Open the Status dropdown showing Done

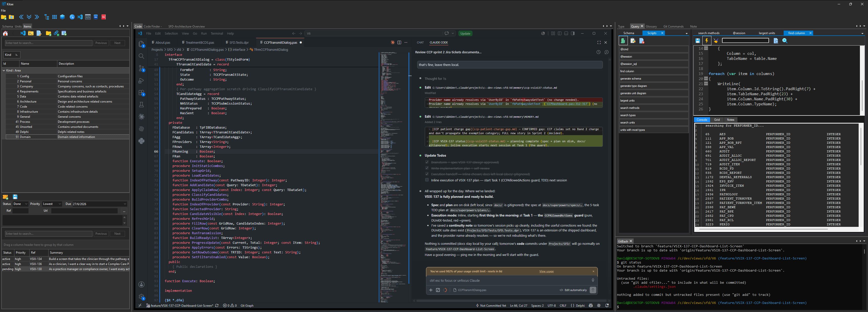click(20, 204)
